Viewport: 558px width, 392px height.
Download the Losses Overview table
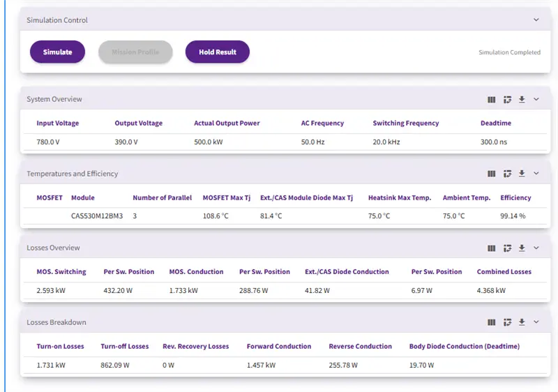(522, 248)
